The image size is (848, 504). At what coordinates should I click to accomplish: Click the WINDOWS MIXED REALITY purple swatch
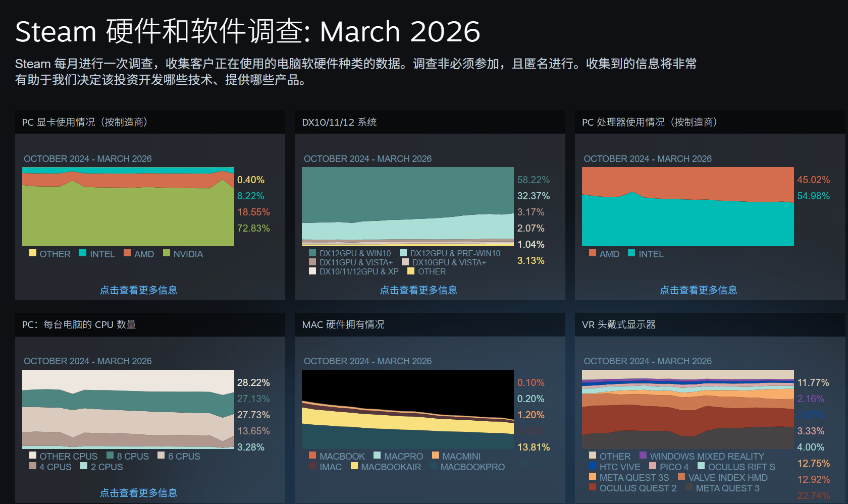[643, 455]
